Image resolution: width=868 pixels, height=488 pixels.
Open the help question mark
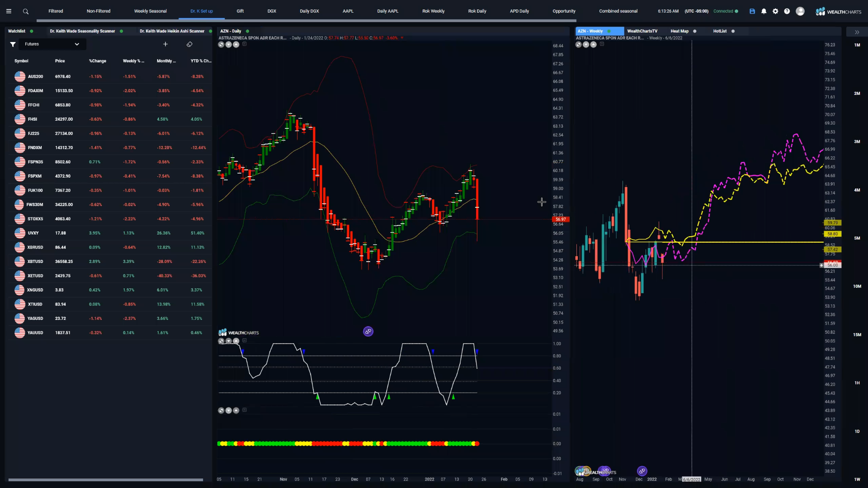787,11
